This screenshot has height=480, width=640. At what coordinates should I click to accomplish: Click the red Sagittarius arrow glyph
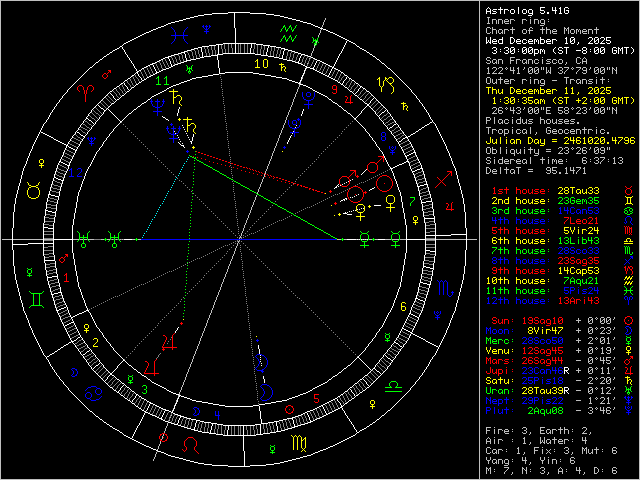(x=443, y=180)
